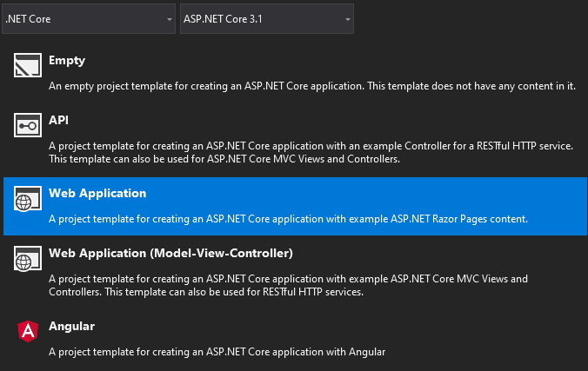
Task: Select the API template title
Action: pyautogui.click(x=58, y=120)
